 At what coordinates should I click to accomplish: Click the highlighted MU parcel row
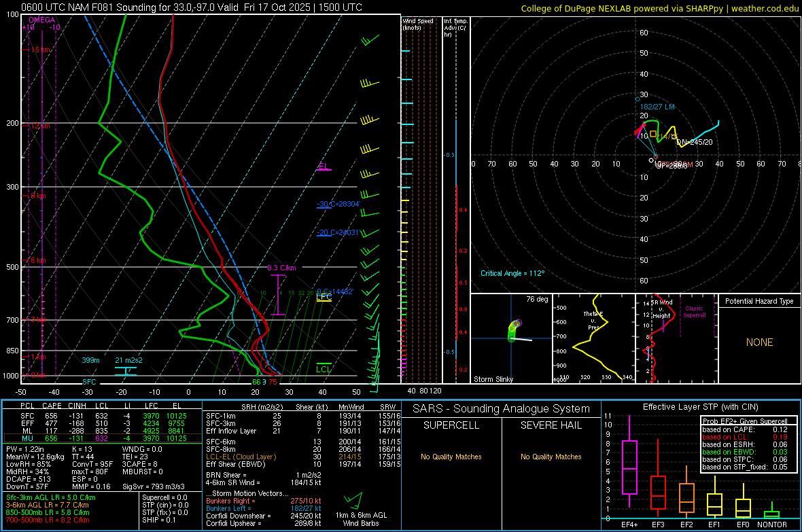(103, 438)
